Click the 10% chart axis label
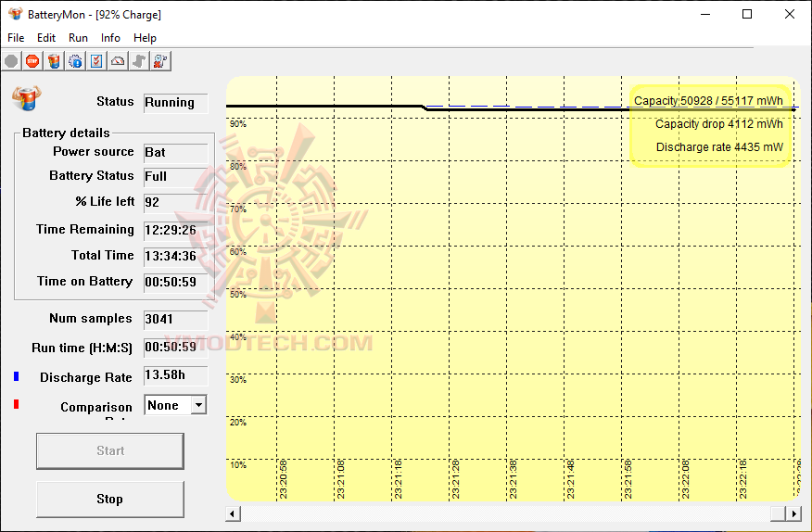812x532 pixels. click(x=238, y=464)
